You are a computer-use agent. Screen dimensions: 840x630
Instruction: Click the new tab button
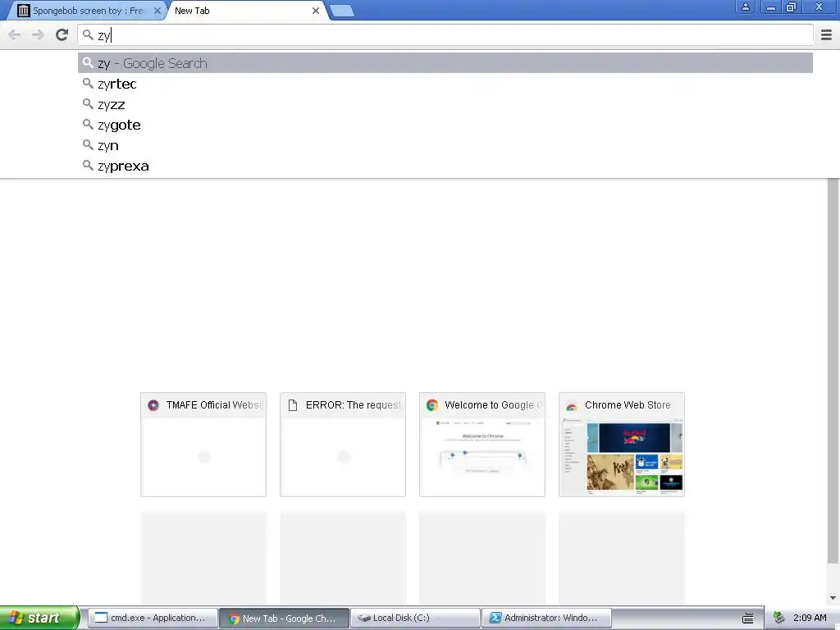point(342,11)
